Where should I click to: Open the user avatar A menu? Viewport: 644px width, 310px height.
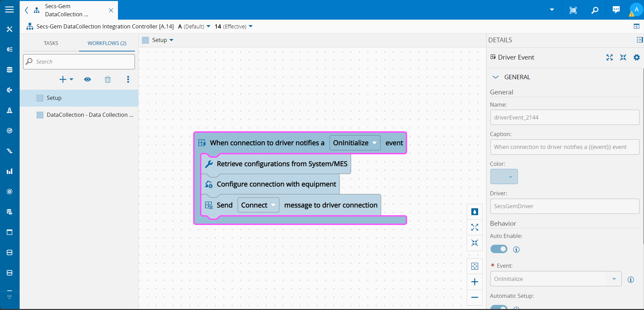pyautogui.click(x=637, y=9)
